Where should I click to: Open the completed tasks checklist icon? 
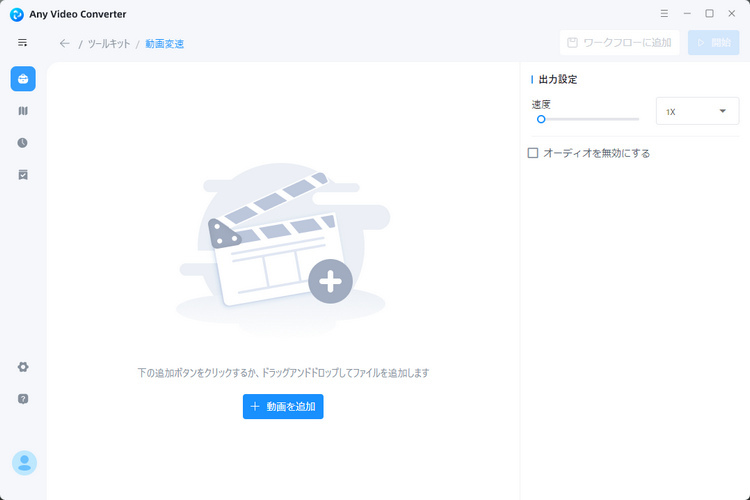click(23, 175)
